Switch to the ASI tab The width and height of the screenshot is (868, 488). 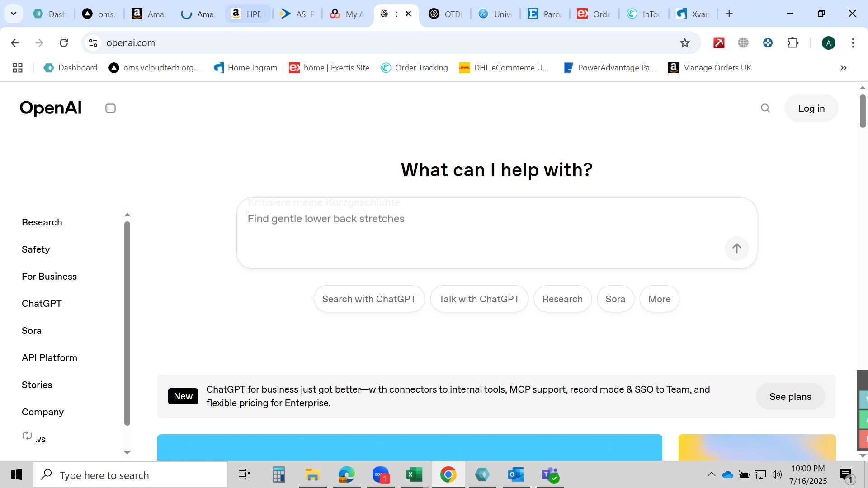297,14
